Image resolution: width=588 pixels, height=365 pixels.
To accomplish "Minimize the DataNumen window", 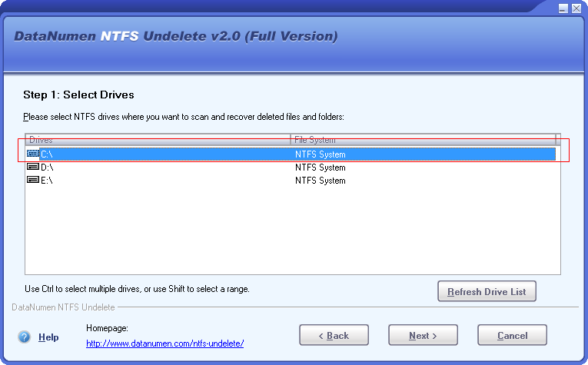I will [563, 8].
